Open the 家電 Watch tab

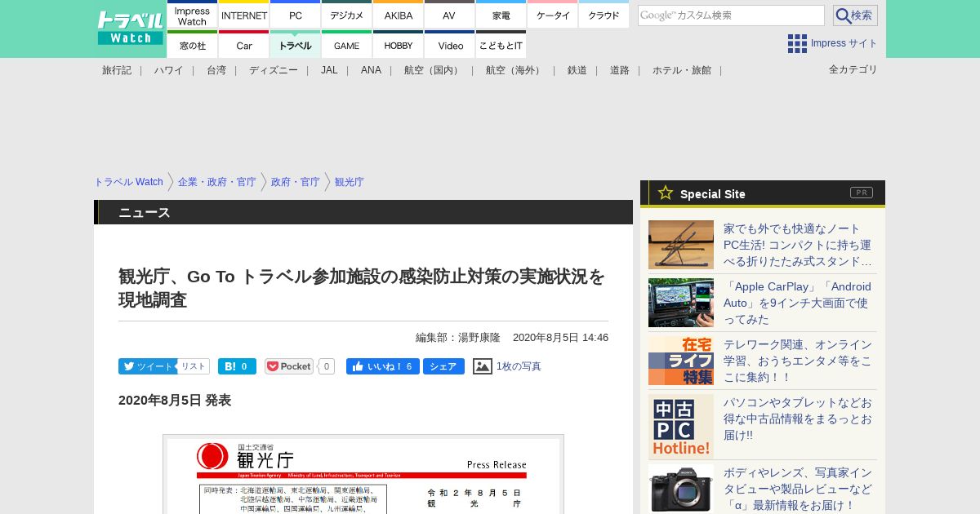[501, 15]
